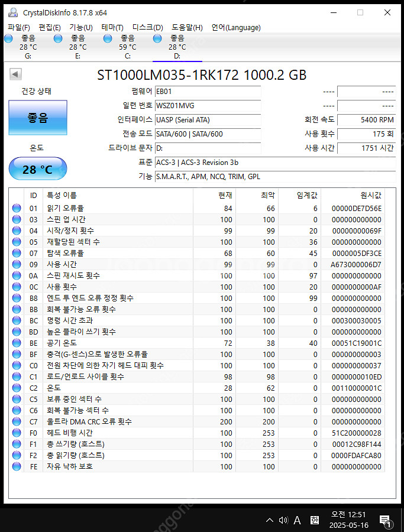This screenshot has height=532, width=404.
Task: Click the drive letter D: field
Action: coord(208,148)
